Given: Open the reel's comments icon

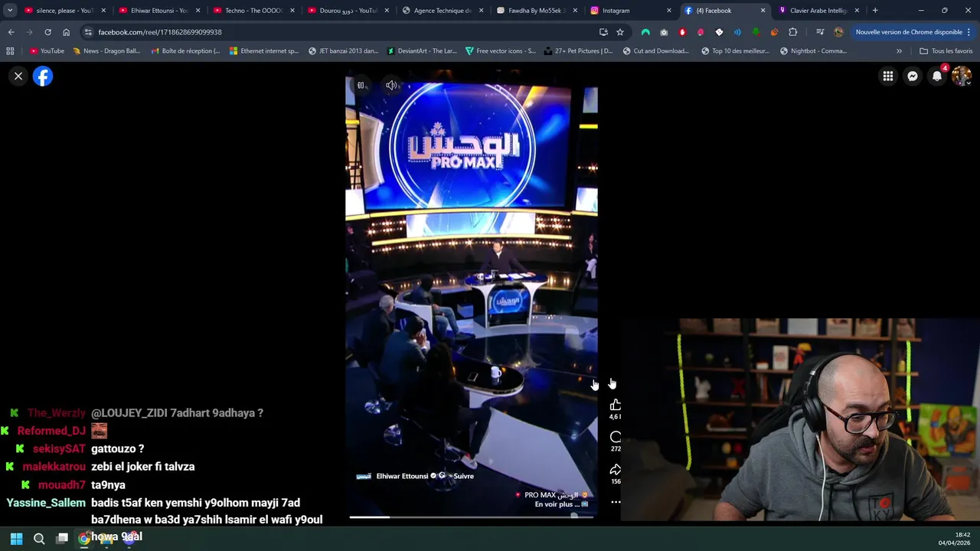Looking at the screenshot, I should click(616, 437).
